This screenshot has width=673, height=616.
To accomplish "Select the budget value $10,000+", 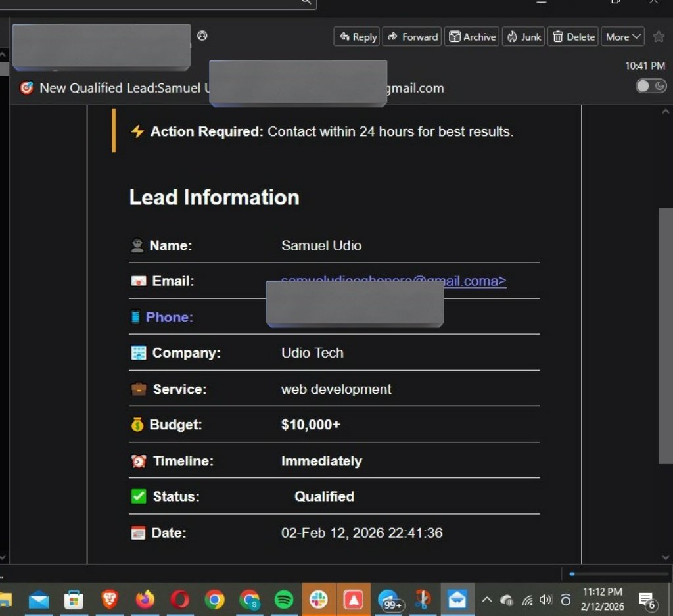I will tap(311, 425).
